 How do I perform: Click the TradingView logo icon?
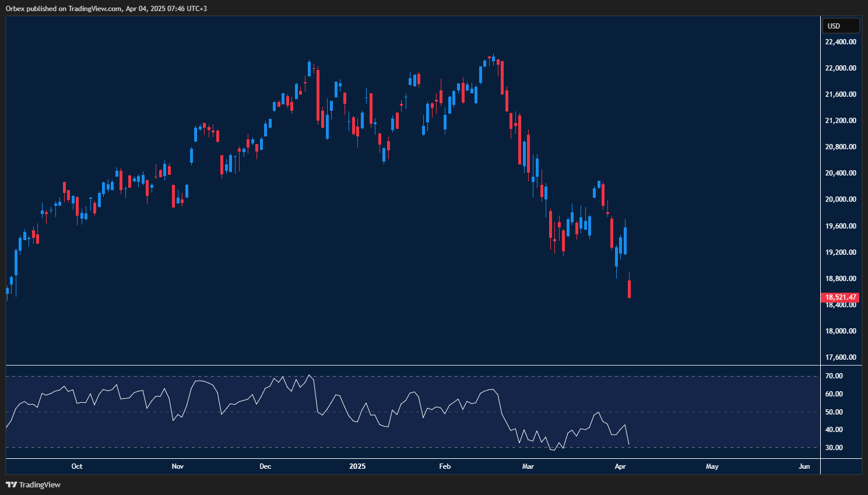tap(10, 485)
